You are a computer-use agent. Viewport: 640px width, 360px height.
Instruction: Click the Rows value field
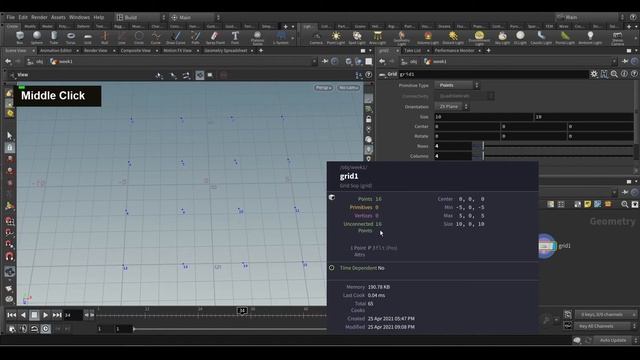(453, 146)
